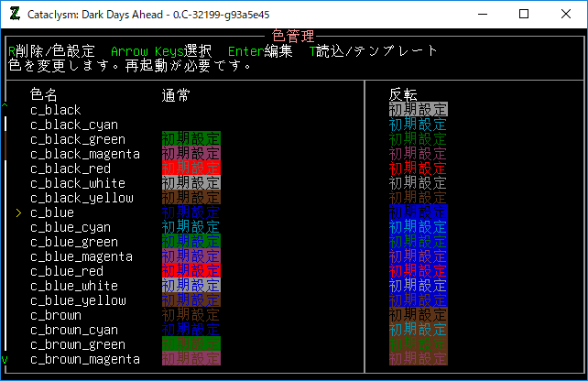This screenshot has height=381, width=588.
Task: Maximize the Cataclysm window
Action: tap(523, 14)
